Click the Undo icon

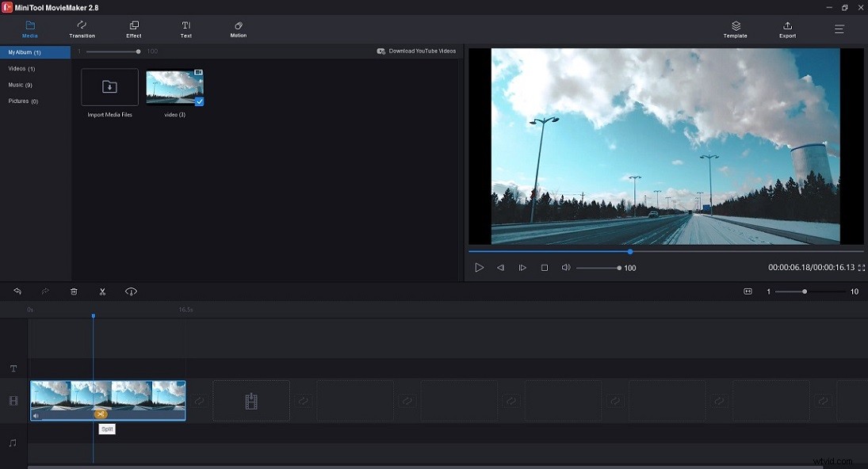17,291
